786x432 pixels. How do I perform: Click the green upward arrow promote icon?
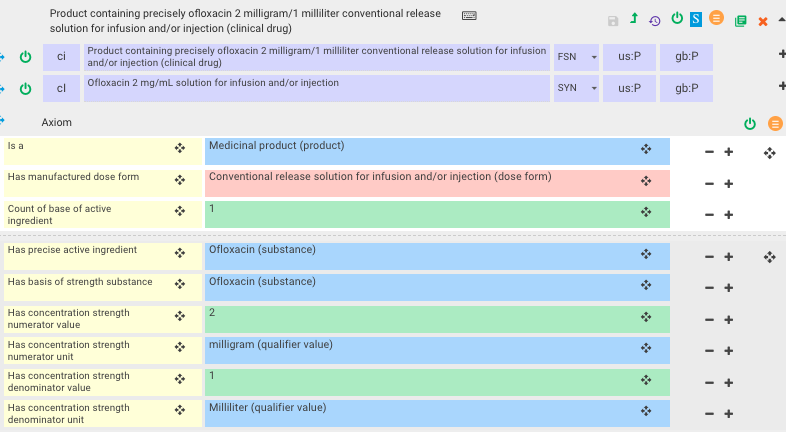click(634, 19)
